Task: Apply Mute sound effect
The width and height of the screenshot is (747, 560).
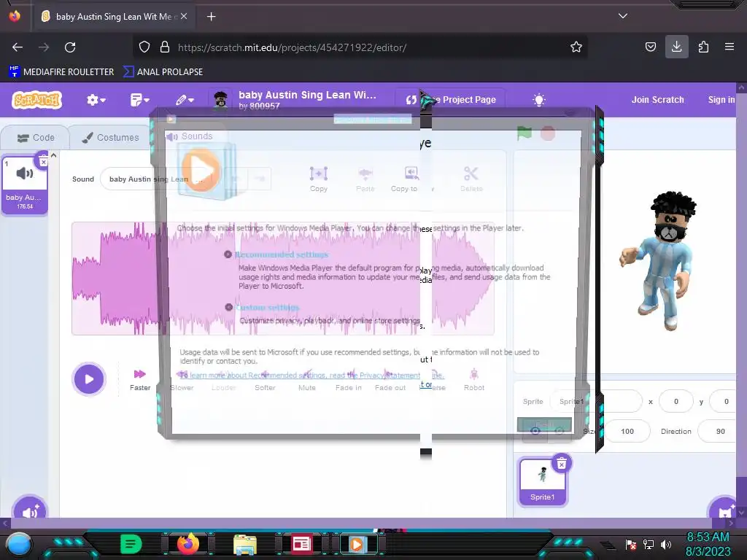Action: click(x=307, y=379)
